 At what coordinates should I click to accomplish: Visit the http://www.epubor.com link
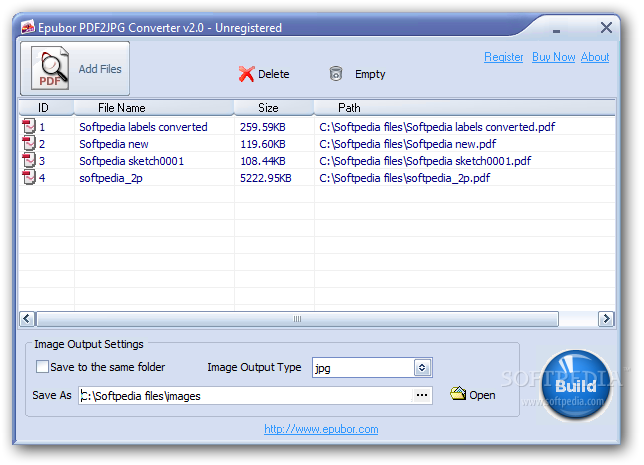point(321,429)
